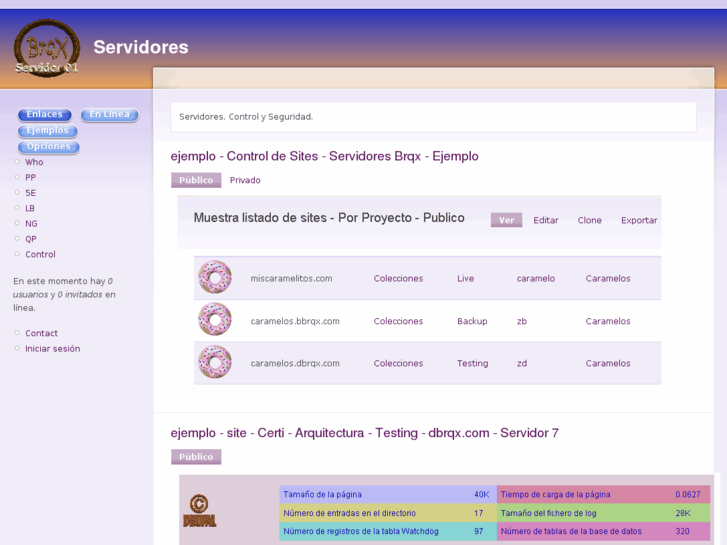727x545 pixels.
Task: Click the Testing link for caramelos.dbrqx.com
Action: pyautogui.click(x=472, y=364)
